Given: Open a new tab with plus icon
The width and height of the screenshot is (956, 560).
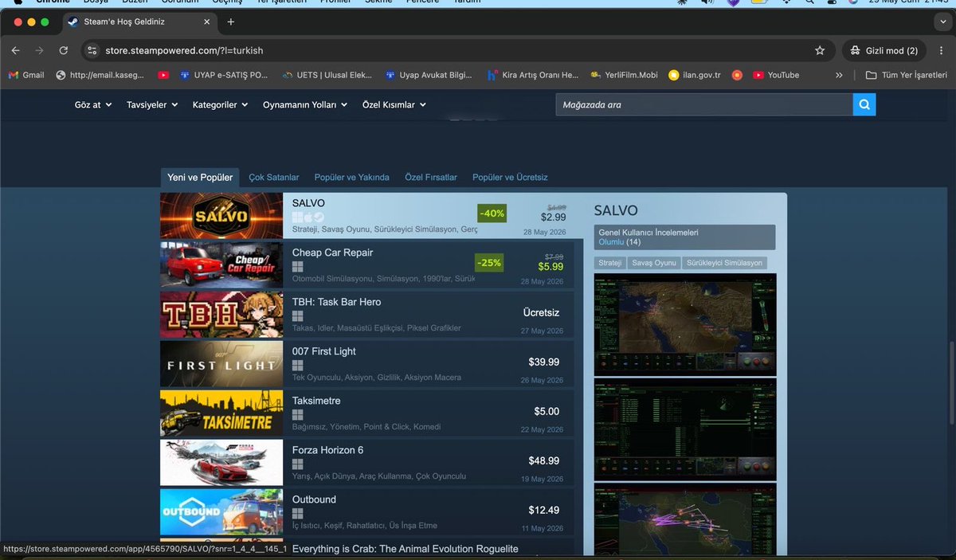Looking at the screenshot, I should [231, 22].
